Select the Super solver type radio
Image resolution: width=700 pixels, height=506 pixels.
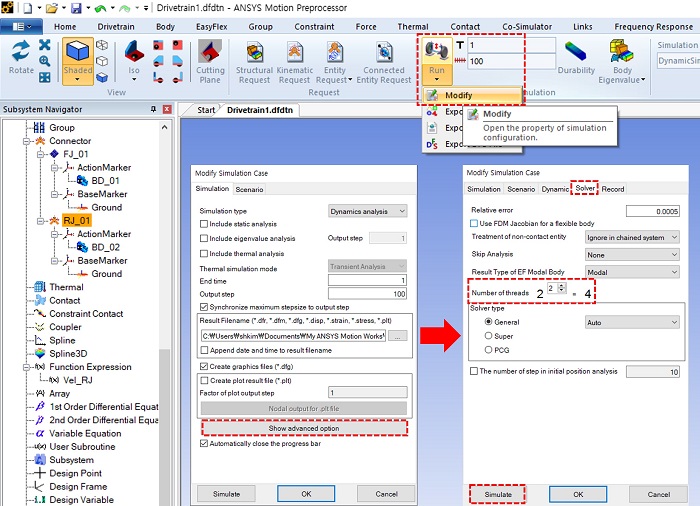[x=488, y=336]
